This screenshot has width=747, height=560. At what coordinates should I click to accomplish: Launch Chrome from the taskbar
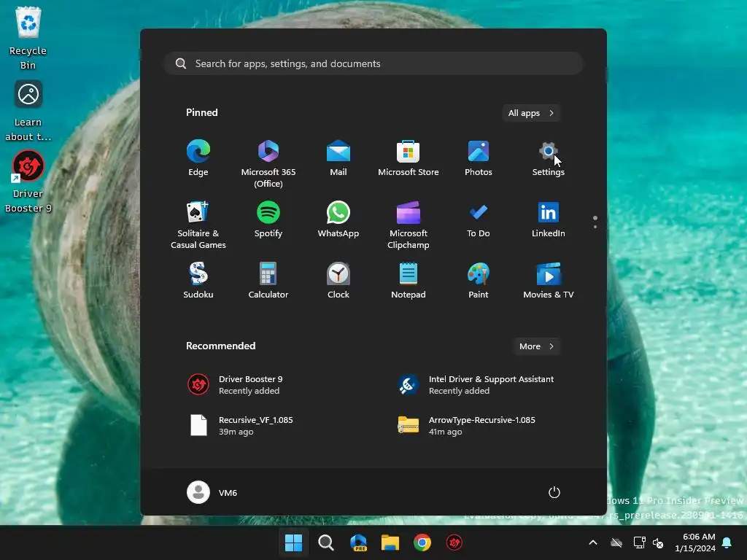click(422, 542)
